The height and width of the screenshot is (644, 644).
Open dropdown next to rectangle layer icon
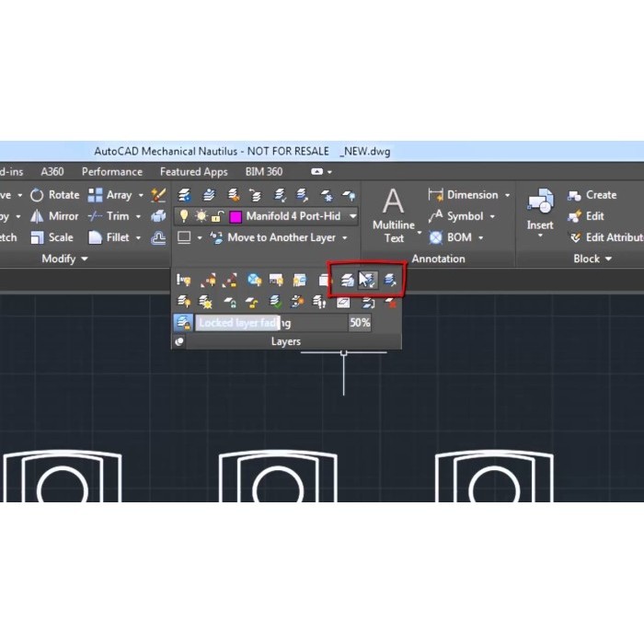(200, 237)
